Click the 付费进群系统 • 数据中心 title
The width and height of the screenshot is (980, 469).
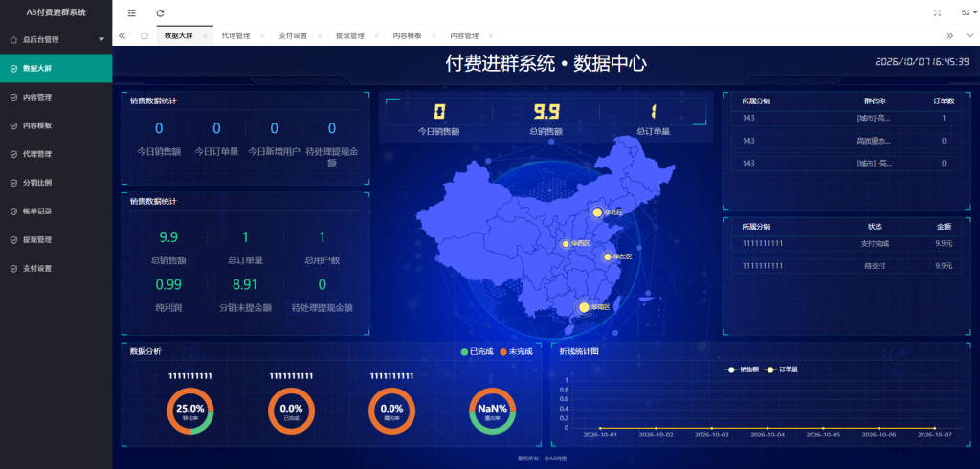pyautogui.click(x=546, y=63)
